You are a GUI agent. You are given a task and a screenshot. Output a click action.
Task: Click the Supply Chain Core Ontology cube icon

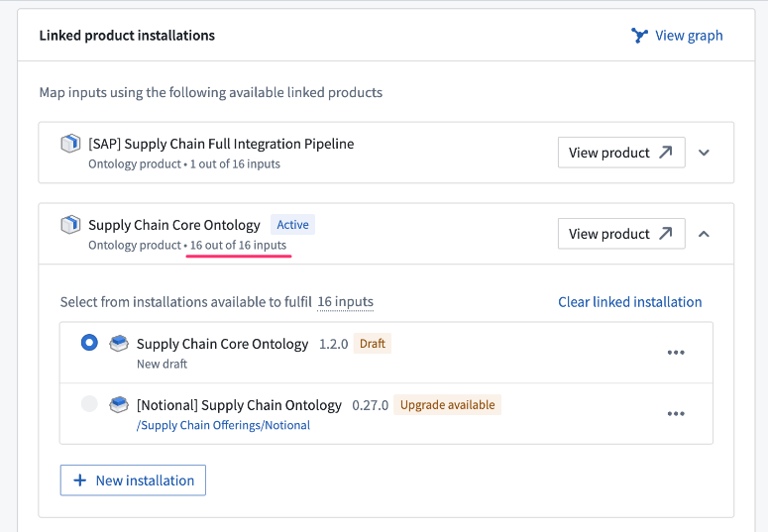tap(70, 225)
